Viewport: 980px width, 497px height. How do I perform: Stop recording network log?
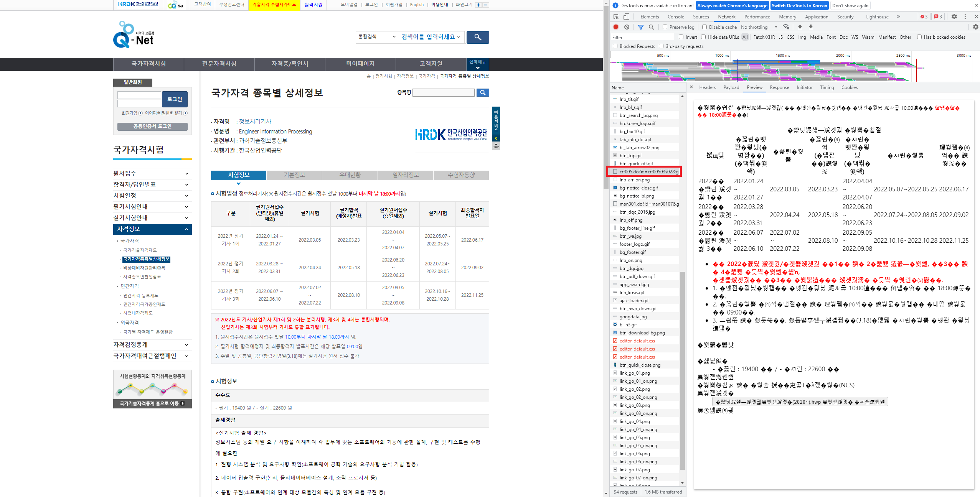click(616, 27)
